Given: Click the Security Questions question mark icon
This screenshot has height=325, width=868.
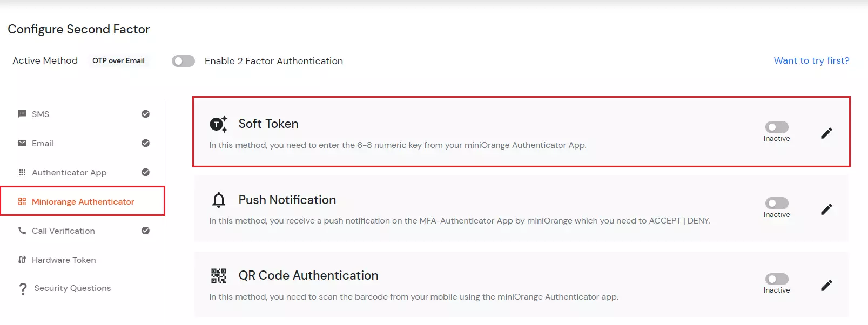Looking at the screenshot, I should 22,288.
